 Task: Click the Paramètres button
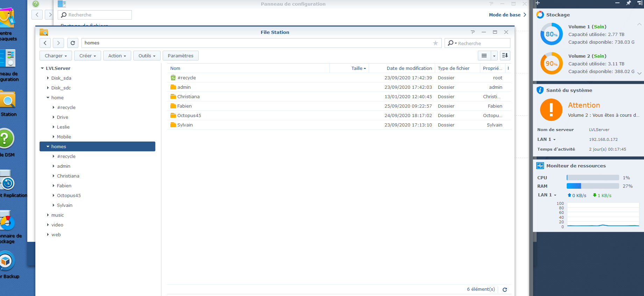click(181, 56)
